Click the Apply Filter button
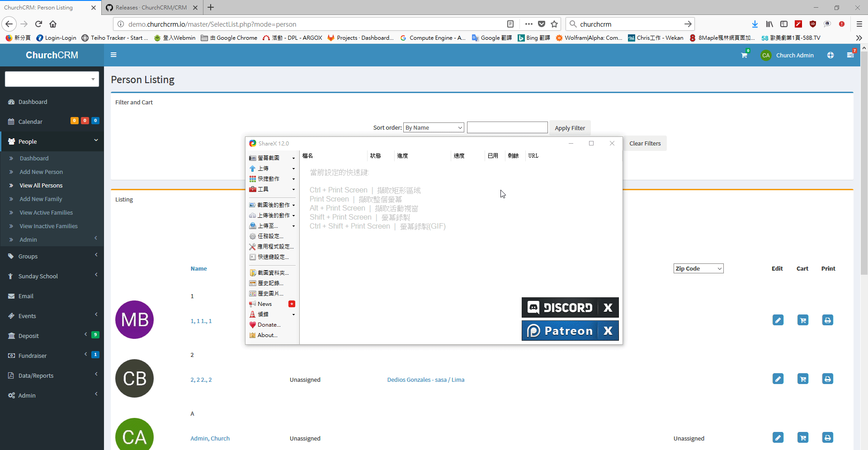The image size is (868, 450). click(x=569, y=128)
